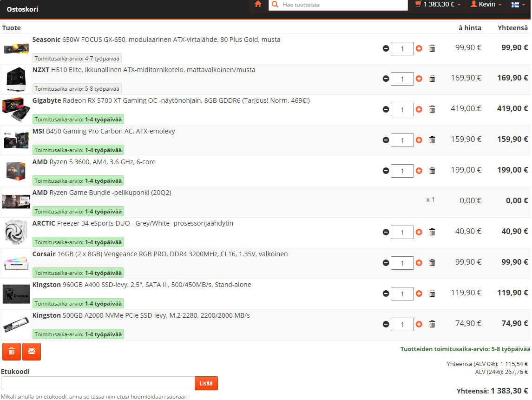
Task: Click quantity field for Gigabyte Radeon row
Action: [x=402, y=109]
